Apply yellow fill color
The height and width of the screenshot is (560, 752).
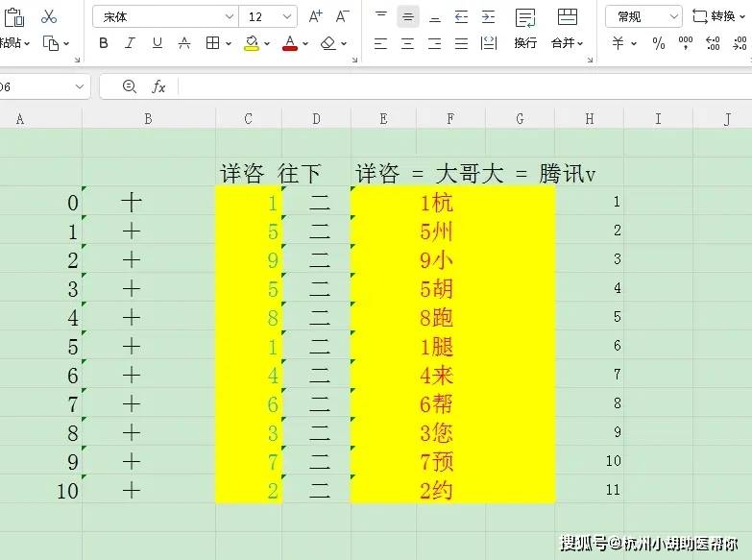click(252, 43)
